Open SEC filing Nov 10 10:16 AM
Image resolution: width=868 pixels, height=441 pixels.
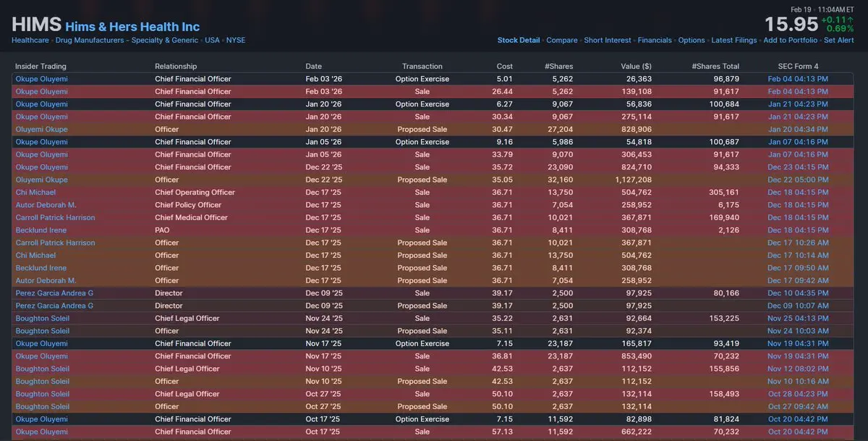[x=799, y=381]
